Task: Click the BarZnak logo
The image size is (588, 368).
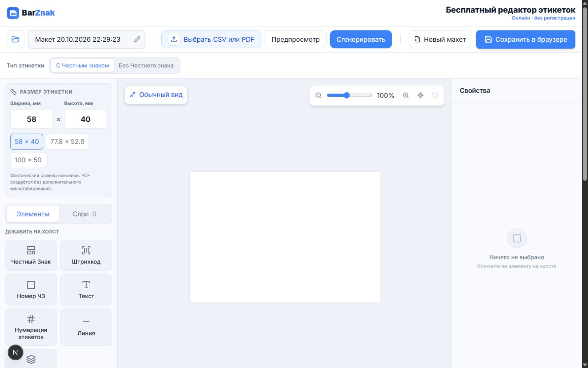Action: 31,13
